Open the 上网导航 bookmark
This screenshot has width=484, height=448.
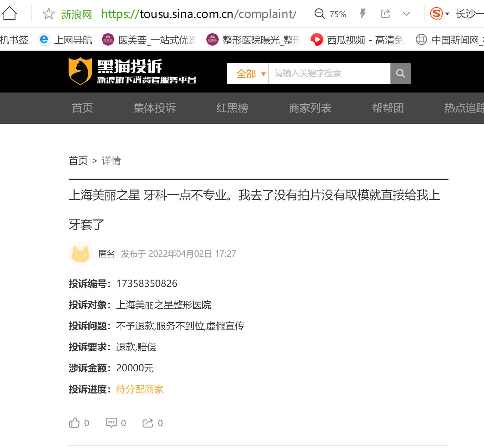(x=65, y=40)
